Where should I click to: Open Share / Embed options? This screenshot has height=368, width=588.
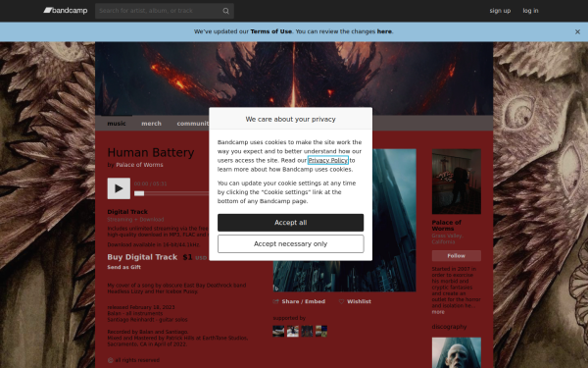click(x=299, y=301)
